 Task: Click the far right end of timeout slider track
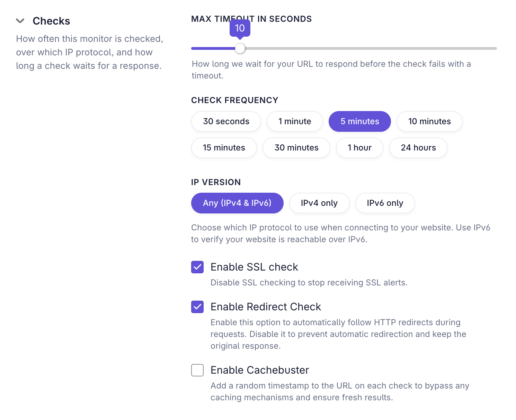(495, 48)
